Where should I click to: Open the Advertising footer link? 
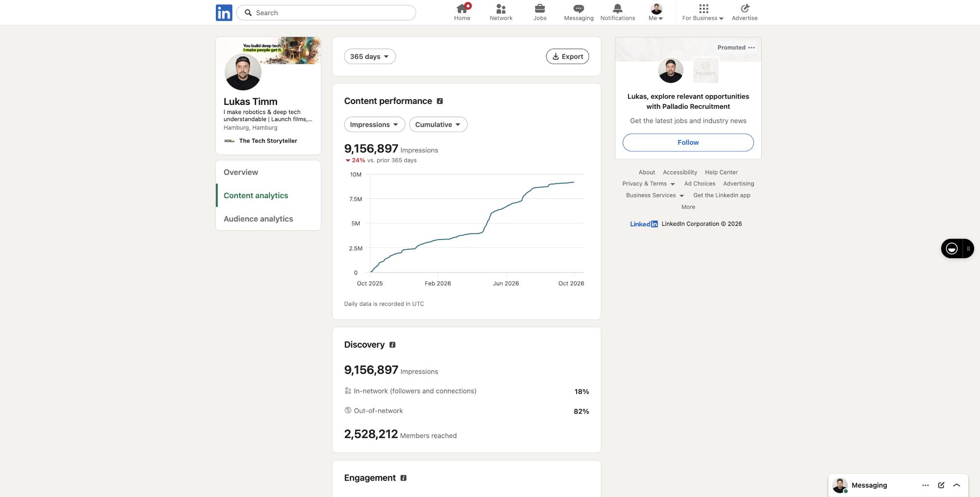coord(739,184)
